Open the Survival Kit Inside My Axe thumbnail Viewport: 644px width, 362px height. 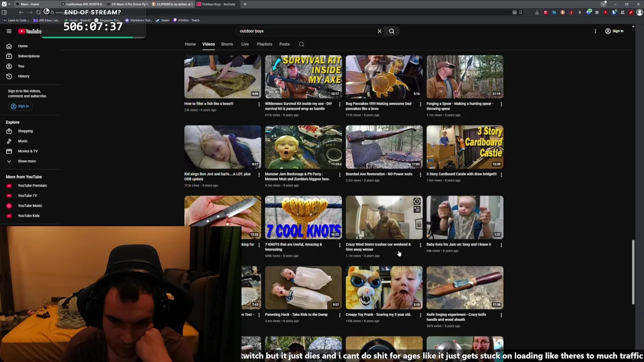coord(303,76)
